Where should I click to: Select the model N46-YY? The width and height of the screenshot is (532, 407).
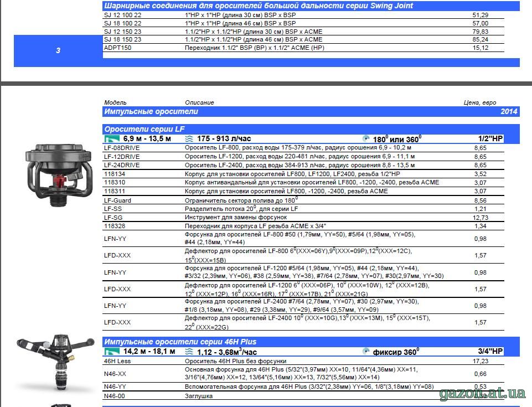tap(115, 387)
